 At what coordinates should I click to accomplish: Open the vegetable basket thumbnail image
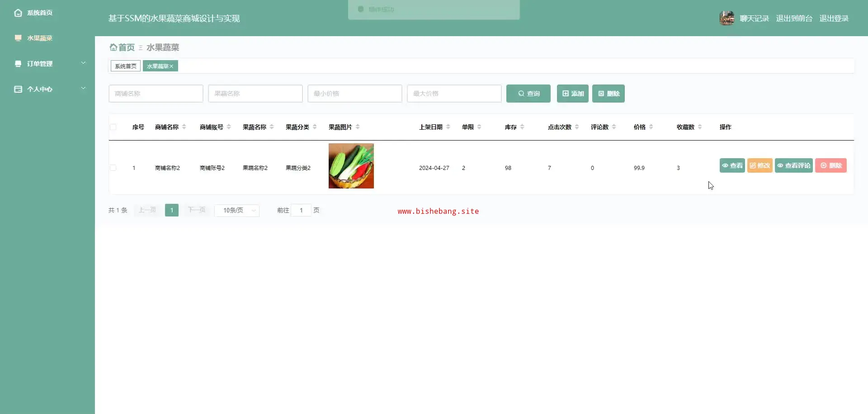click(x=351, y=166)
